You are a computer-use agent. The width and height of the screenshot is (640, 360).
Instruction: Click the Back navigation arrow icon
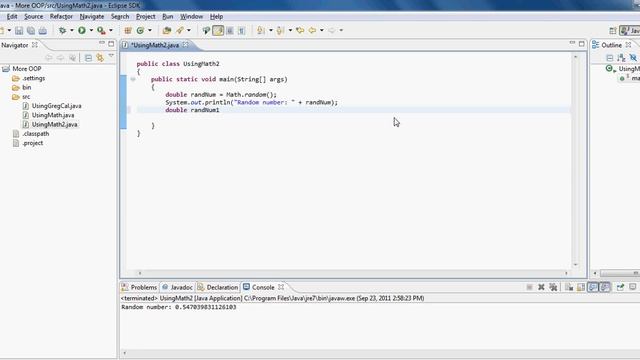click(313, 30)
